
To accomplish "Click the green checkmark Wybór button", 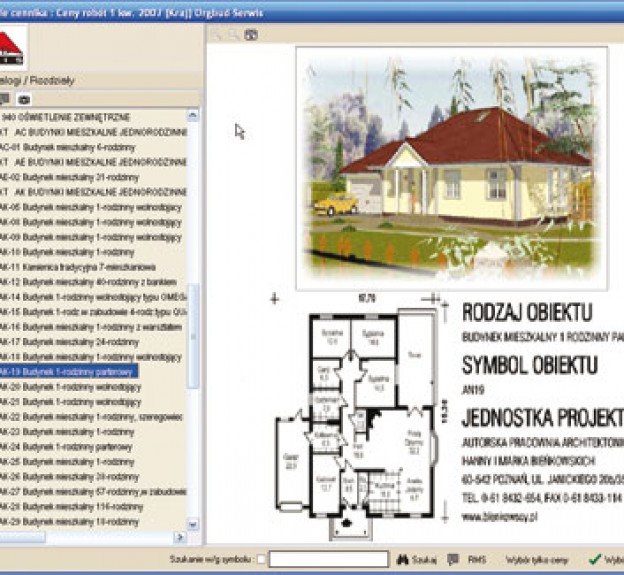I will 606,560.
